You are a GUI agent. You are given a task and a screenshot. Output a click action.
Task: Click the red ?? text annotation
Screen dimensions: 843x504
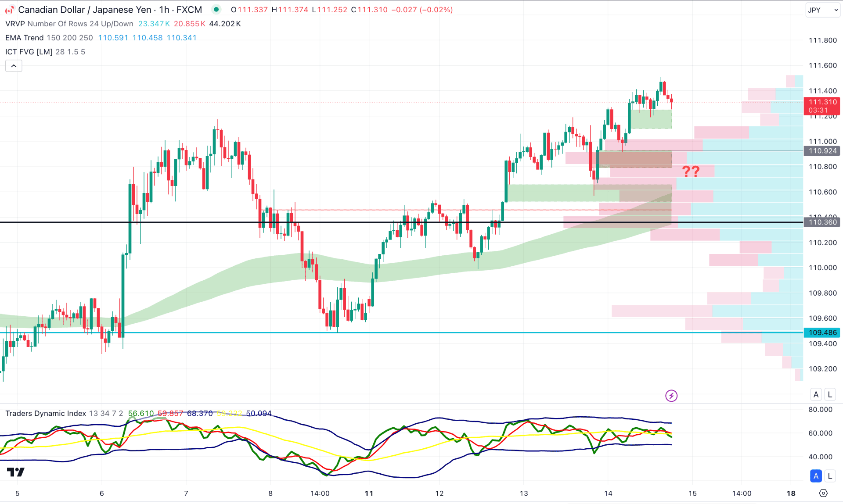691,171
